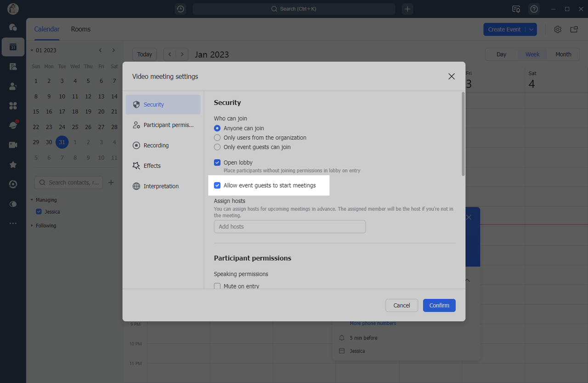The width and height of the screenshot is (588, 383).
Task: Enable Mute on entry checkbox
Action: 217,286
